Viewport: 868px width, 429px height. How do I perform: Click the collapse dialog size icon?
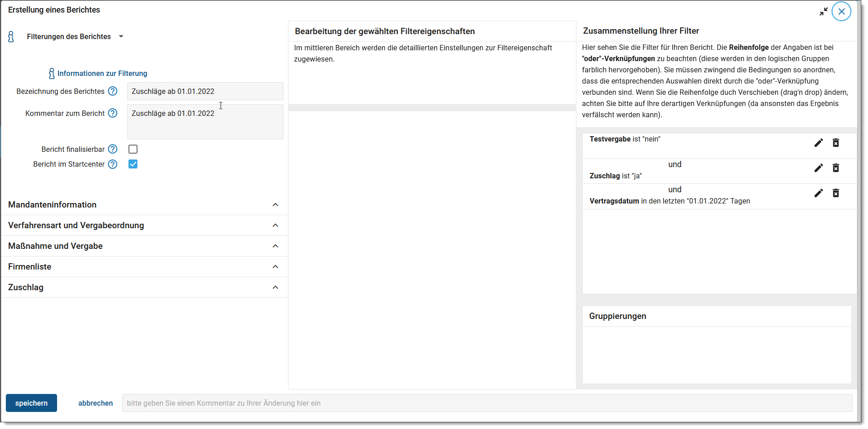824,12
